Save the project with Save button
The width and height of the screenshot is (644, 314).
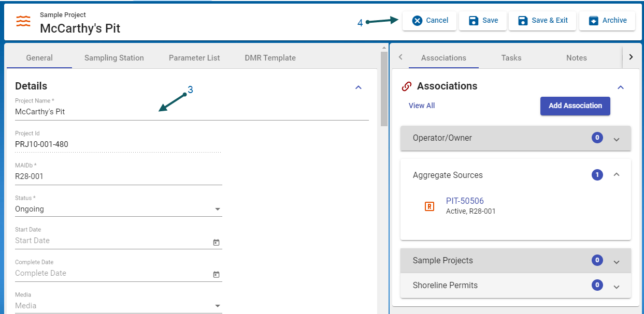[482, 21]
